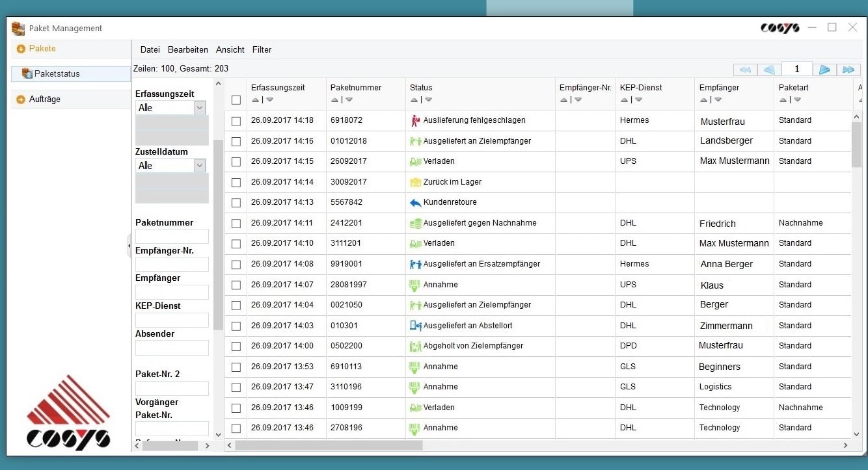Click the Annahme icon for package 3110196
868x470 pixels.
(416, 387)
